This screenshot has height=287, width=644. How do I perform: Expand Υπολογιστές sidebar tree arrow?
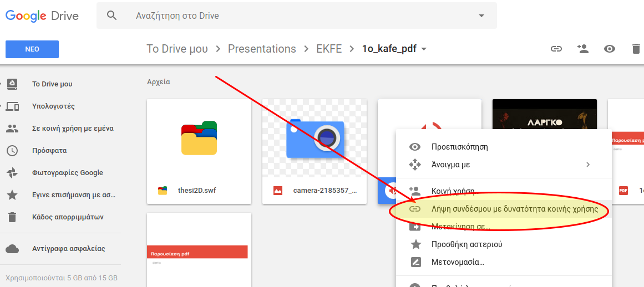pos(1,106)
